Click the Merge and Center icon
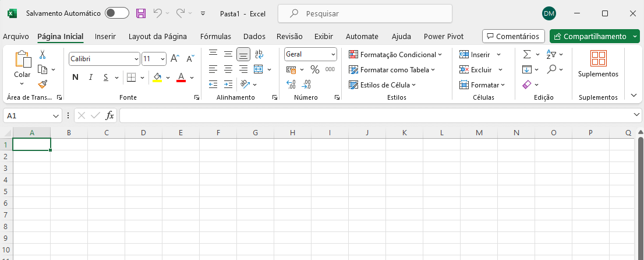Image resolution: width=644 pixels, height=260 pixels. [258, 69]
